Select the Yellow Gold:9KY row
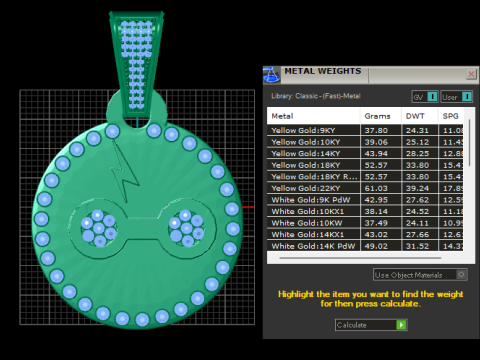Image resolution: width=480 pixels, height=360 pixels. pyautogui.click(x=365, y=130)
